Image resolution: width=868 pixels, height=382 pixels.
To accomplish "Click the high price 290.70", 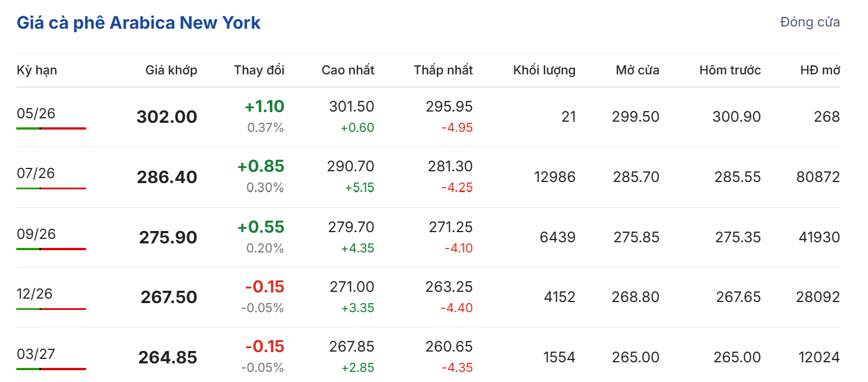I will pyautogui.click(x=351, y=166).
